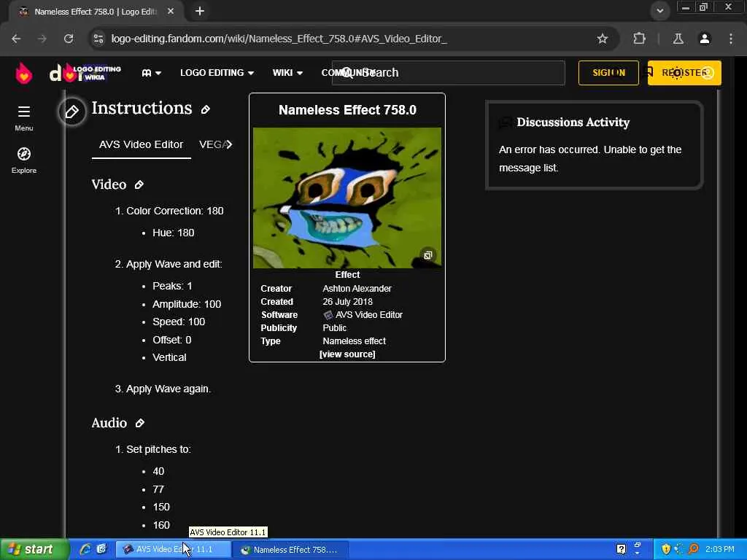Screen dimensions: 747x560
Task: Click the REGISTER button
Action: coord(684,73)
